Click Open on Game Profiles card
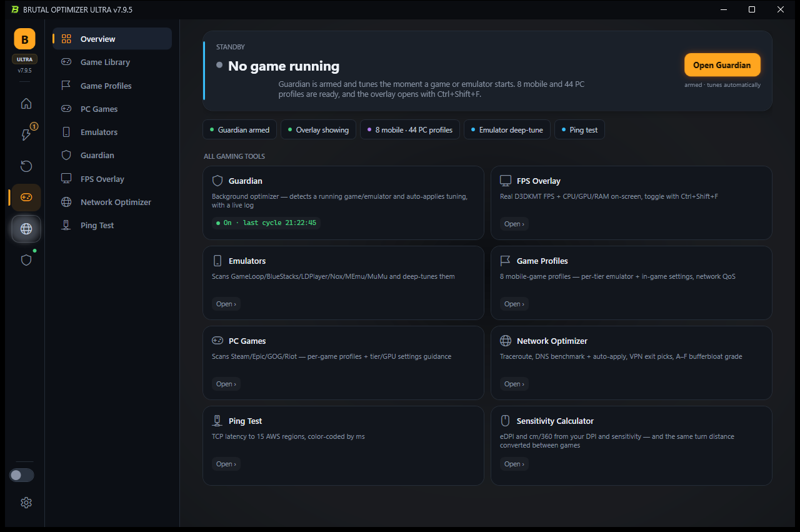Viewport: 800px width, 532px height. click(x=514, y=304)
